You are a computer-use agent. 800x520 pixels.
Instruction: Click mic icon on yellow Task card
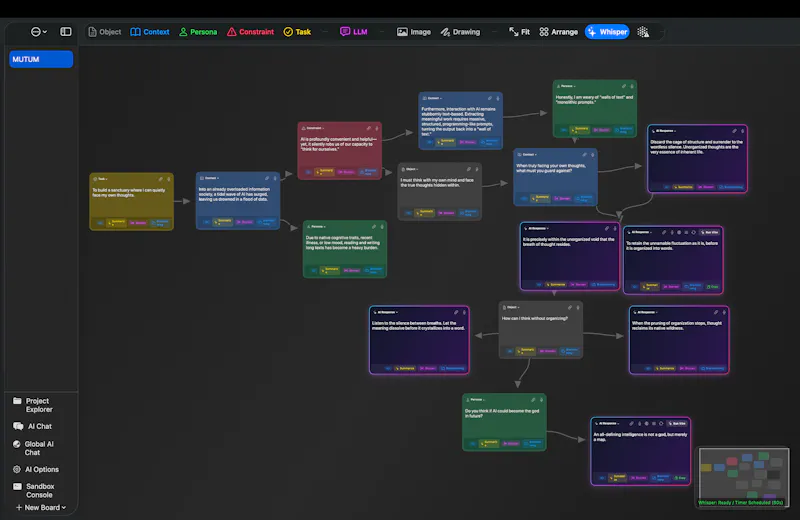point(169,179)
